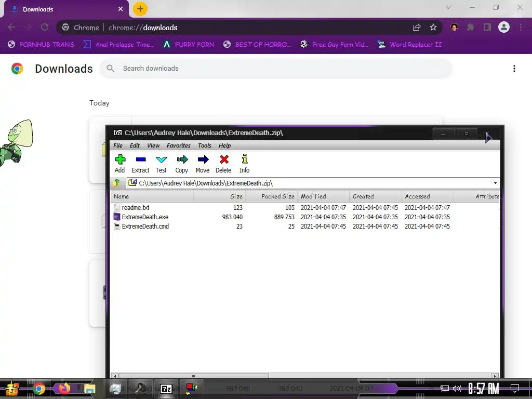This screenshot has height=399, width=532.
Task: Expand the 7-Zip address path dropdown
Action: pyautogui.click(x=495, y=183)
